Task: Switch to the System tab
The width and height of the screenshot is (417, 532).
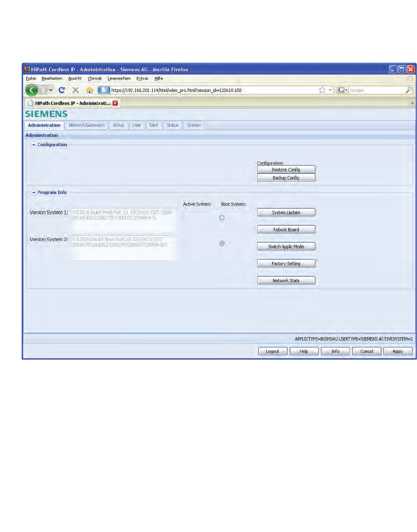Action: point(194,126)
